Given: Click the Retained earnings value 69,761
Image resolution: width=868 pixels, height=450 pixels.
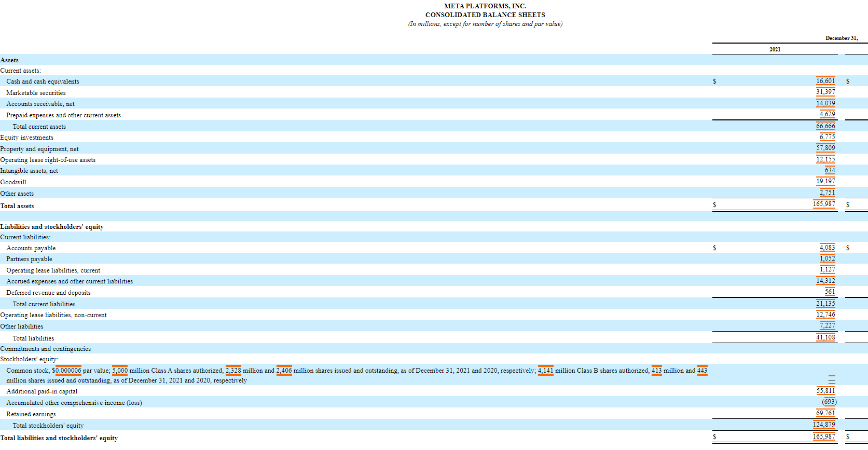Looking at the screenshot, I should 825,413.
